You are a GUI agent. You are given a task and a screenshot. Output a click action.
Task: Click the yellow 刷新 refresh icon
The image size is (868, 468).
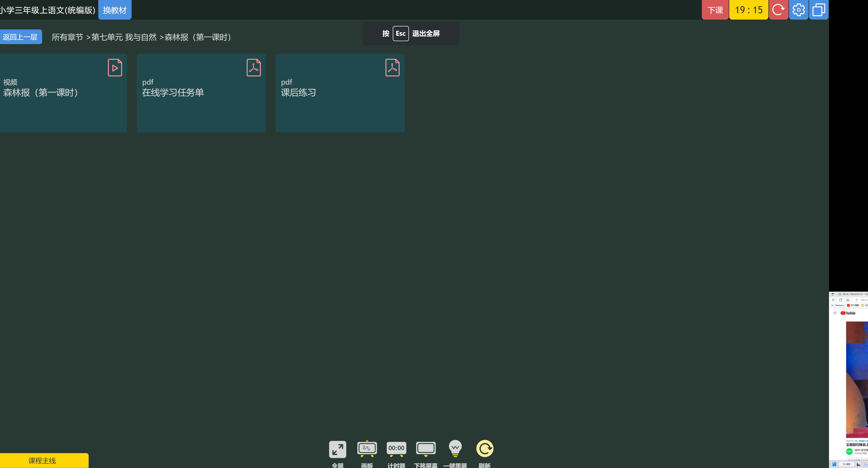click(485, 448)
